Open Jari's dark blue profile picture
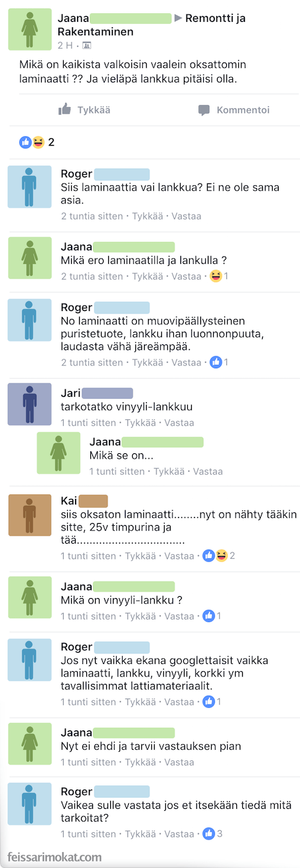The image size is (300, 868). (29, 405)
